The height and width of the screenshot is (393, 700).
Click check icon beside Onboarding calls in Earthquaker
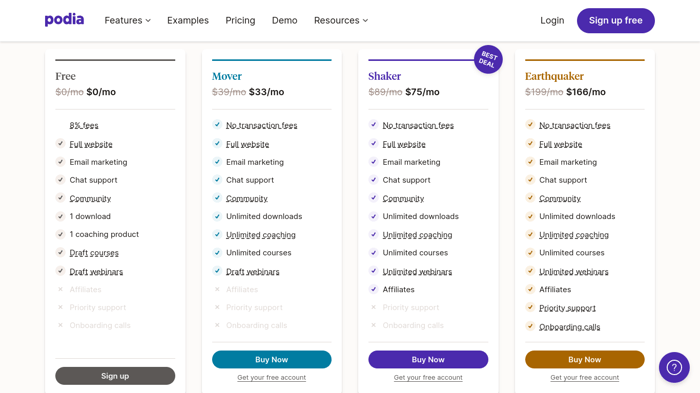click(530, 326)
